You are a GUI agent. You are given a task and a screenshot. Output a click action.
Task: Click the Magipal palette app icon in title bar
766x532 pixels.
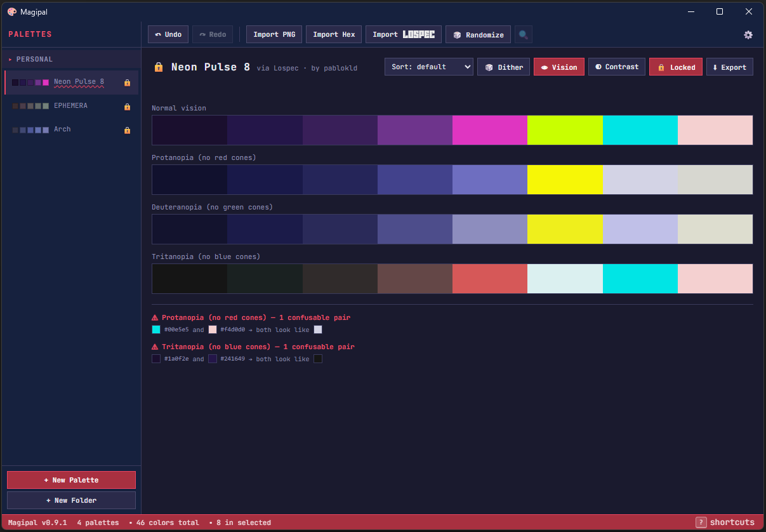[x=12, y=11]
